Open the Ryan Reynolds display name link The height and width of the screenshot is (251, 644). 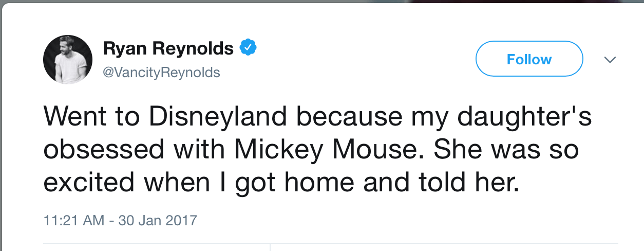tap(168, 49)
